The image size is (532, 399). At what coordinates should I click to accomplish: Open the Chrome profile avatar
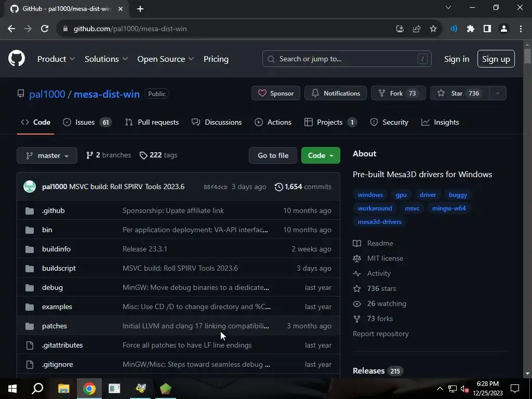pyautogui.click(x=504, y=29)
